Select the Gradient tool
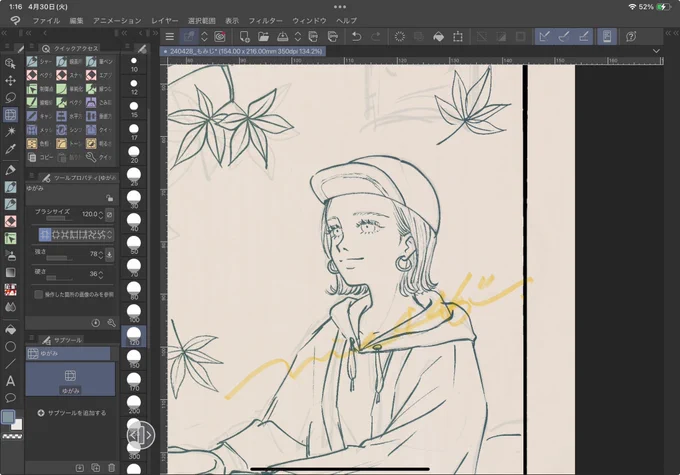The height and width of the screenshot is (475, 680). [10, 272]
